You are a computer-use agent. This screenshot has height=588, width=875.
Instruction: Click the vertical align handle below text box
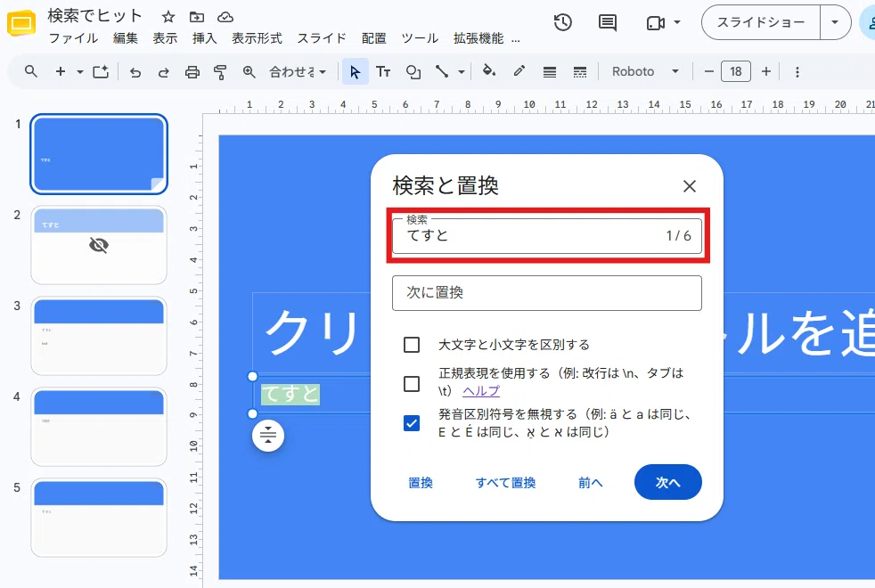268,435
